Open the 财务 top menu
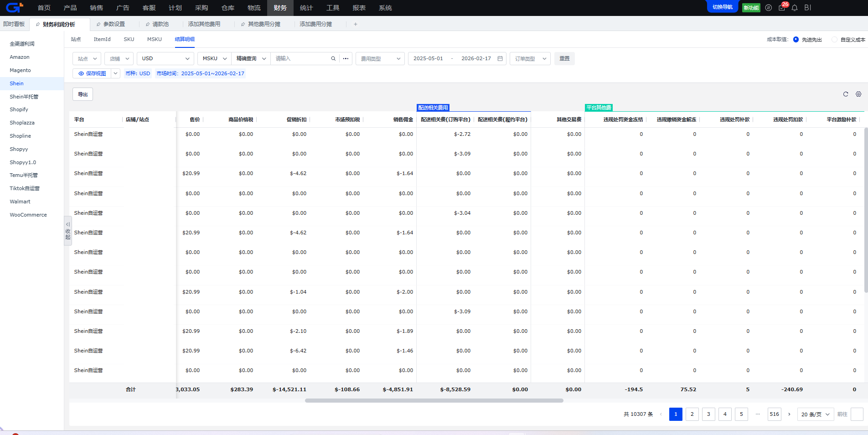The width and height of the screenshot is (868, 435). point(280,8)
